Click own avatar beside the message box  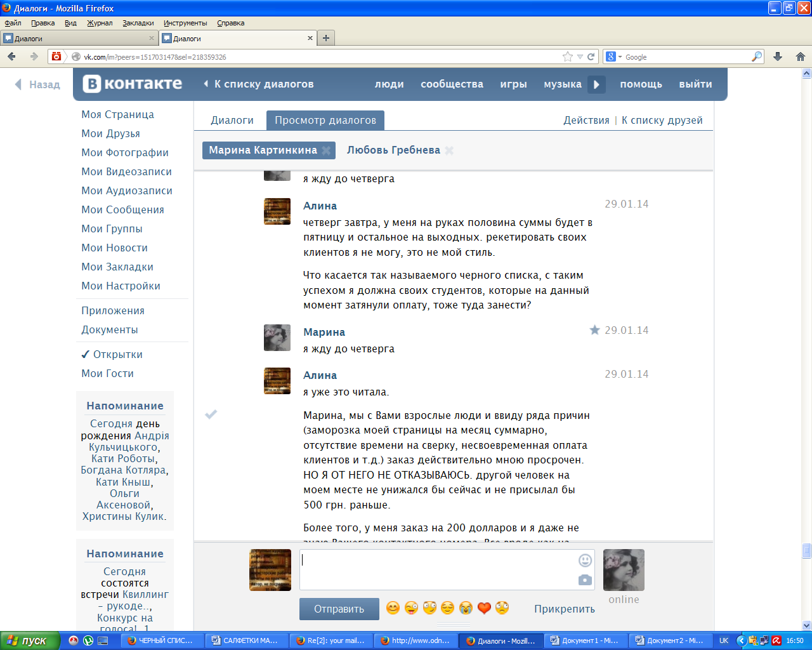click(x=270, y=570)
